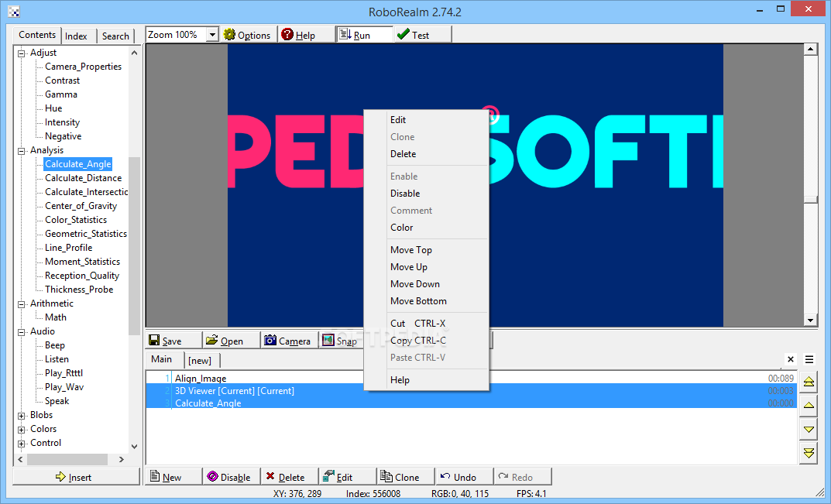Click the module tree horizontal scroll right arrow
This screenshot has height=504, width=831.
click(122, 459)
